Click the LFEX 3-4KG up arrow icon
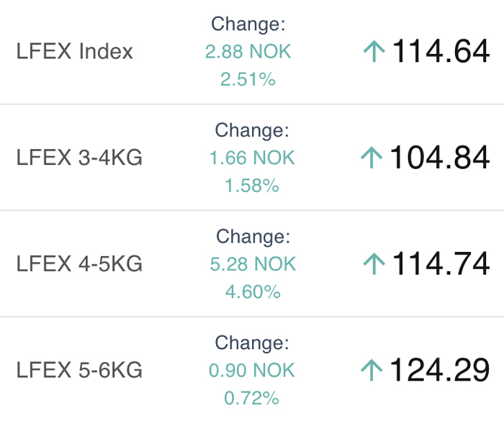 [372, 158]
